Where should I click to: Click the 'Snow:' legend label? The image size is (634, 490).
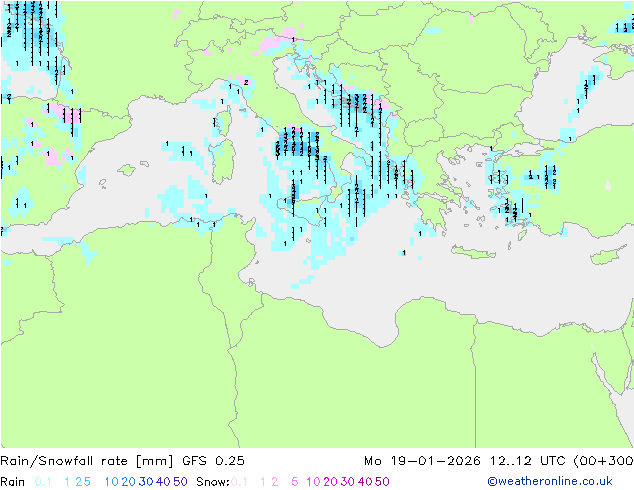(x=213, y=482)
